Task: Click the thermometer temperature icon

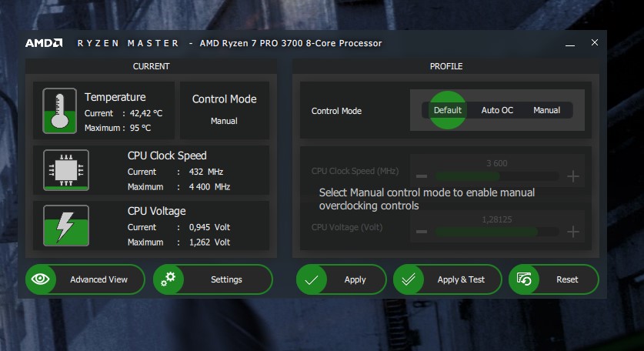Action: pos(59,111)
